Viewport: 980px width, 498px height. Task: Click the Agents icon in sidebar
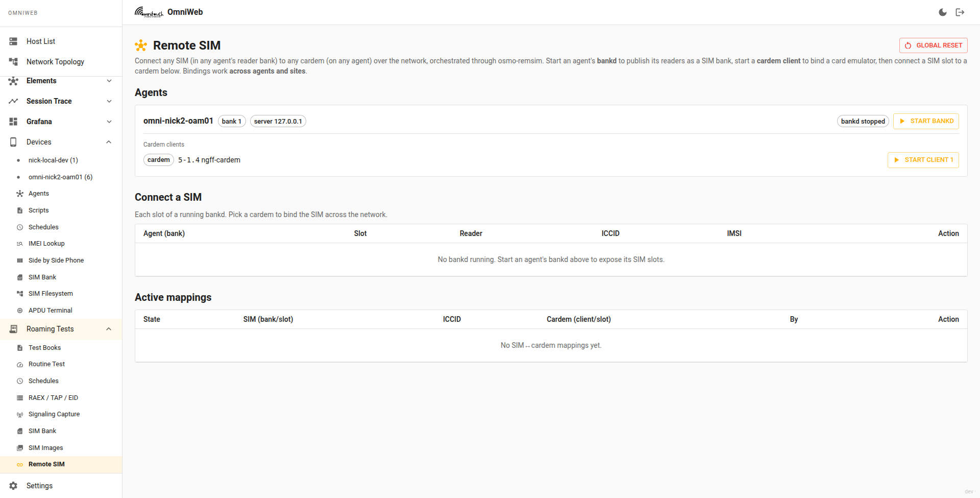pyautogui.click(x=20, y=194)
